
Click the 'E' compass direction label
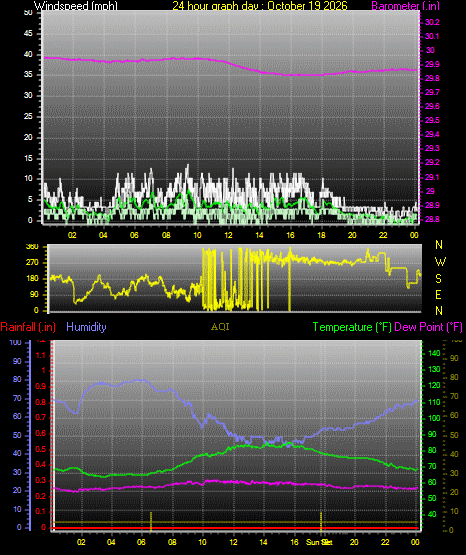click(438, 294)
